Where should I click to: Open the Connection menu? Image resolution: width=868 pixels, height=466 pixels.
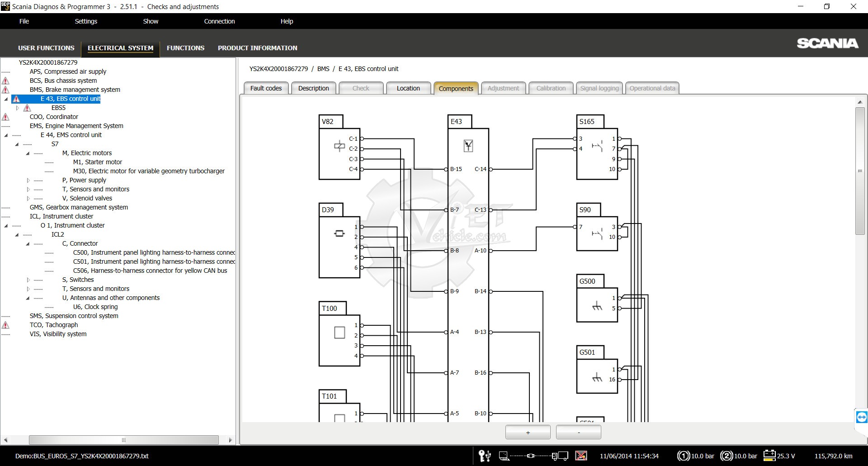tap(219, 21)
